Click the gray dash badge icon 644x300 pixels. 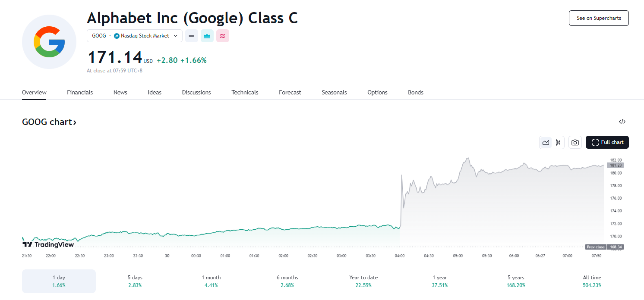point(192,36)
